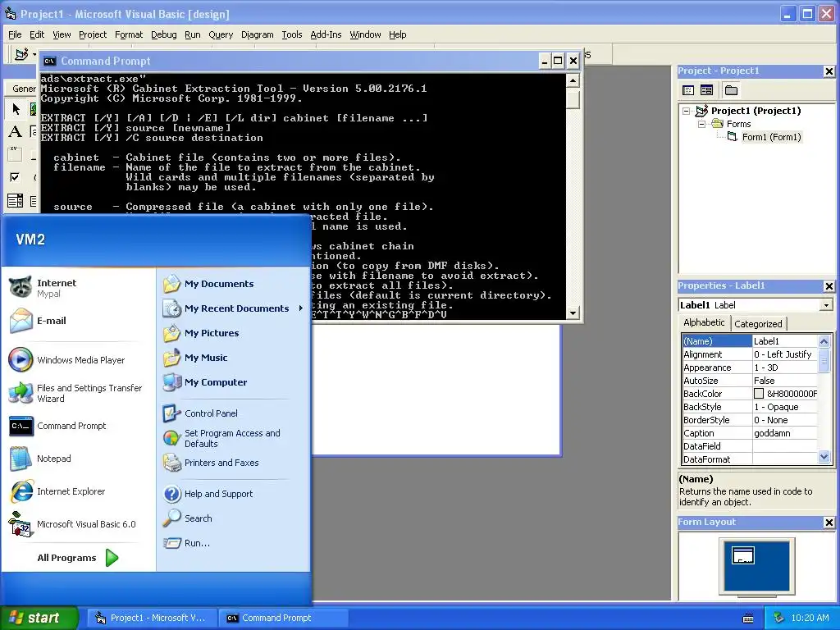Viewport: 840px width, 630px height.
Task: Switch to Project1 Visual Basic taskbar button
Action: click(x=152, y=618)
